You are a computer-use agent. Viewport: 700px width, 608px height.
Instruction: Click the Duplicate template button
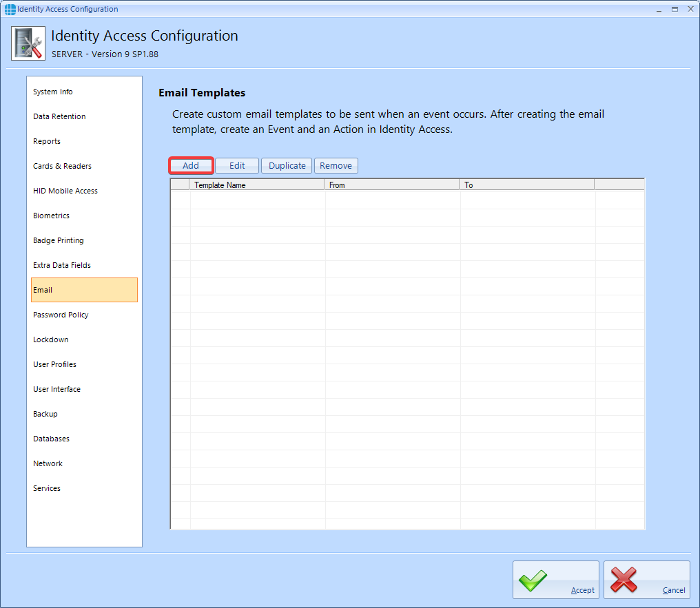point(287,165)
